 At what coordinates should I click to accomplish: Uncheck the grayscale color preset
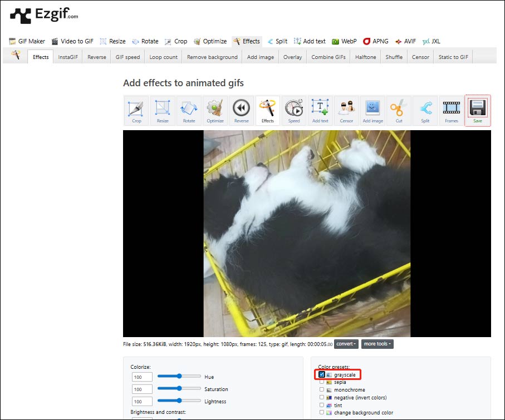point(321,374)
